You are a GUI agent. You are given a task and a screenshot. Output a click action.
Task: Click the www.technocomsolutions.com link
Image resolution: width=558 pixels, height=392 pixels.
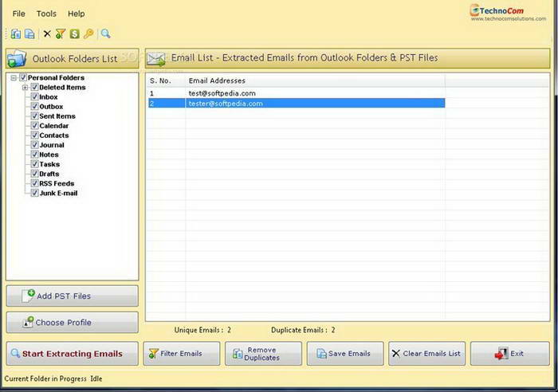click(x=509, y=19)
